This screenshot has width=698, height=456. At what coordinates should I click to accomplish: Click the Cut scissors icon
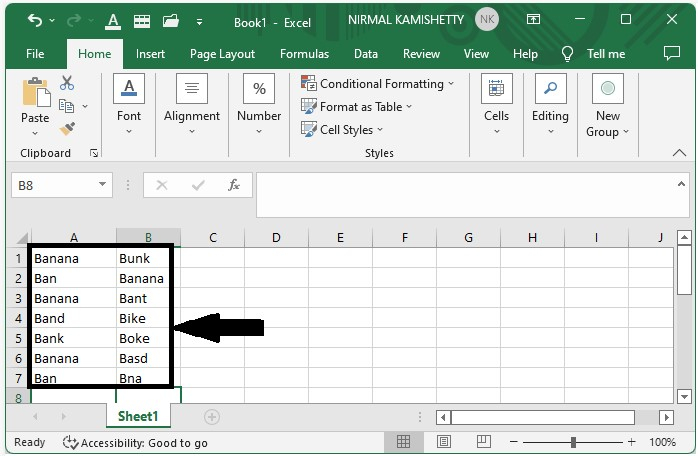pos(67,83)
